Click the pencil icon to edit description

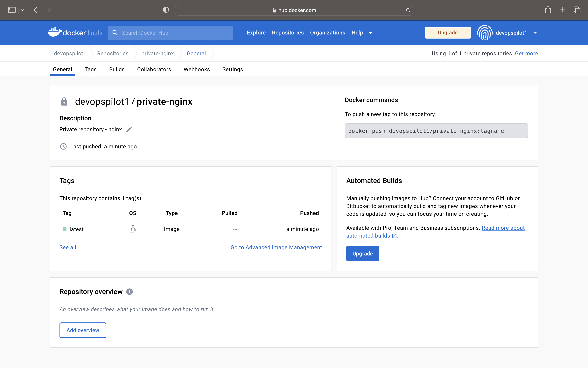pos(129,129)
